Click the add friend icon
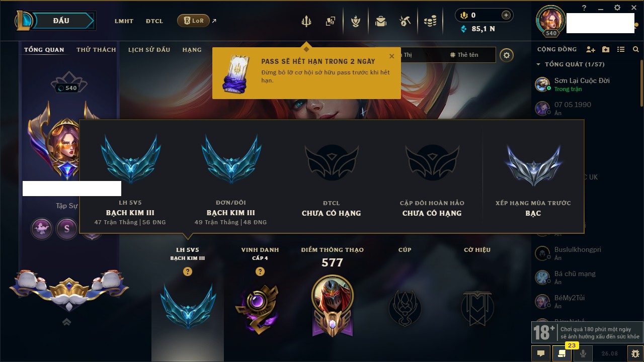 click(591, 49)
